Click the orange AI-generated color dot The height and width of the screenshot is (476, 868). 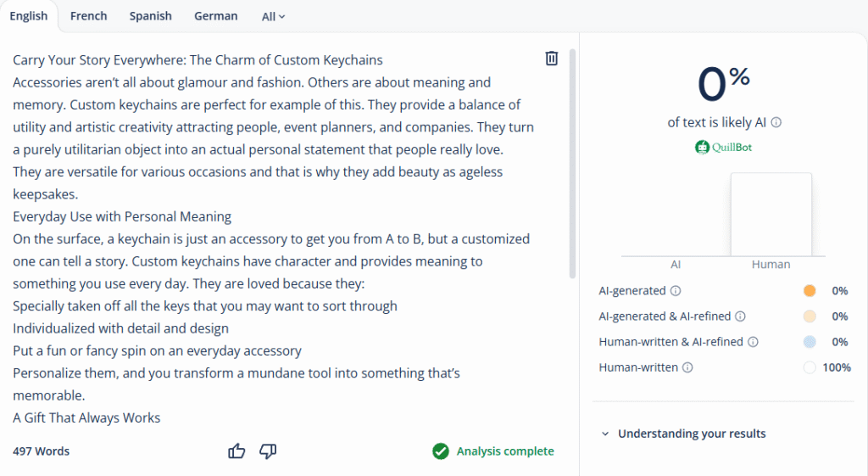pos(809,291)
